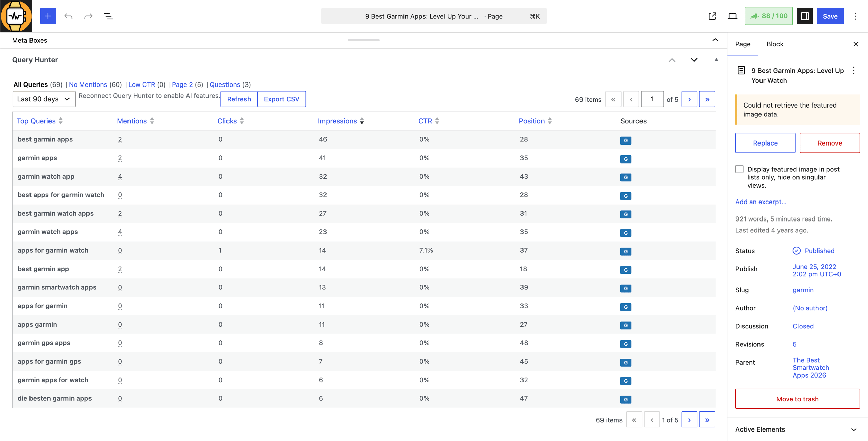Toggle the settings sidebar panel
This screenshot has height=441, width=868.
[x=805, y=16]
